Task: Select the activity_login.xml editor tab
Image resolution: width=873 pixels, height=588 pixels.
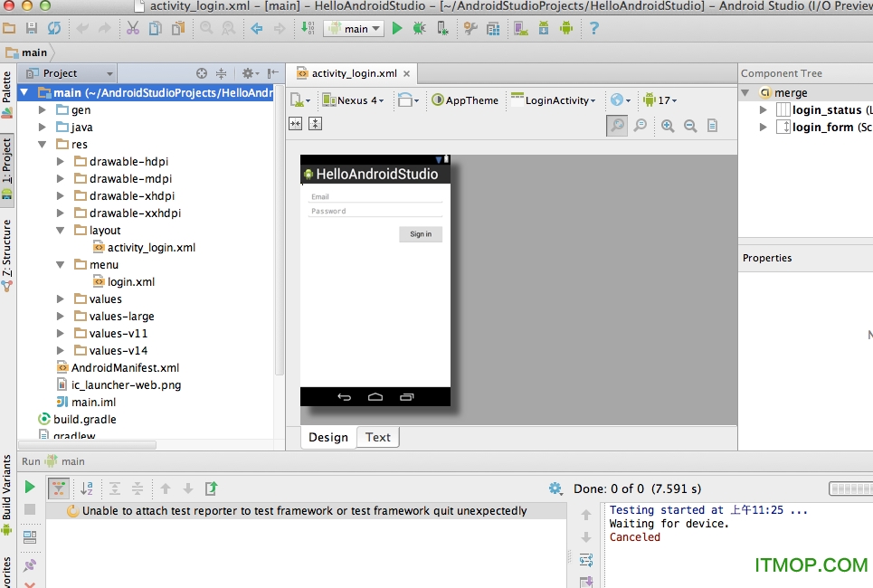Action: (352, 74)
